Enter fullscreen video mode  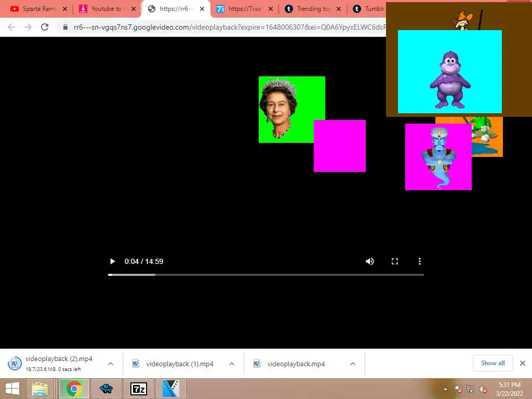click(x=395, y=261)
